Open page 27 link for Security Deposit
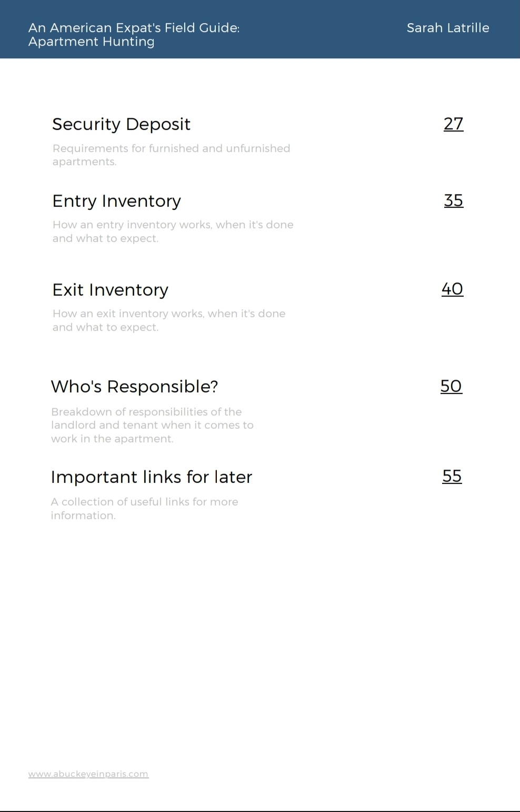The width and height of the screenshot is (520, 812). (x=453, y=124)
